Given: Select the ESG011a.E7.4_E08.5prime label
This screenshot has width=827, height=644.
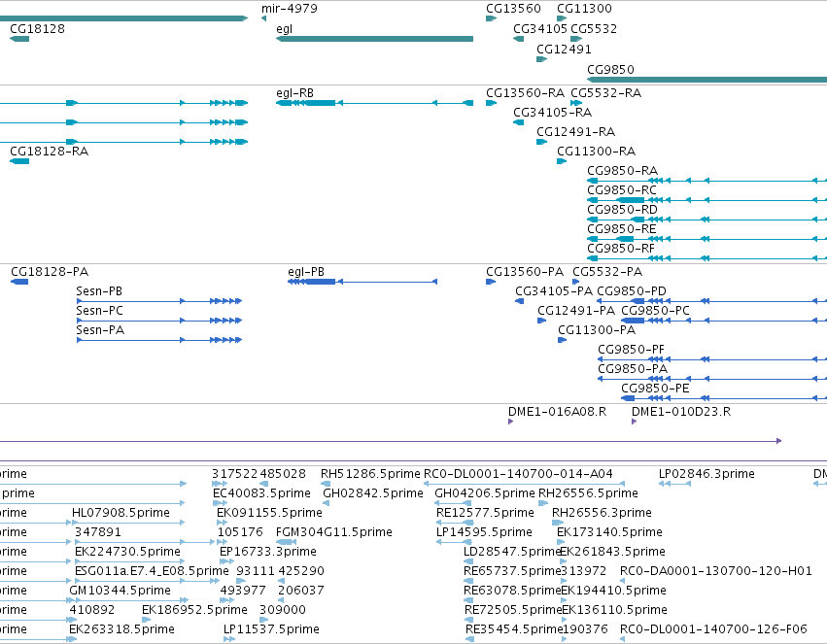Looking at the screenshot, I should pos(152,571).
